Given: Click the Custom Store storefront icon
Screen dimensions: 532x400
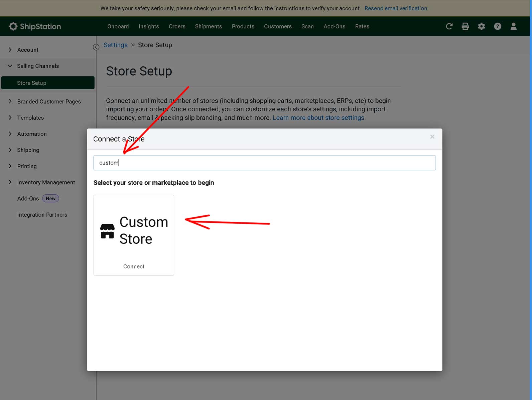Looking at the screenshot, I should (x=107, y=231).
